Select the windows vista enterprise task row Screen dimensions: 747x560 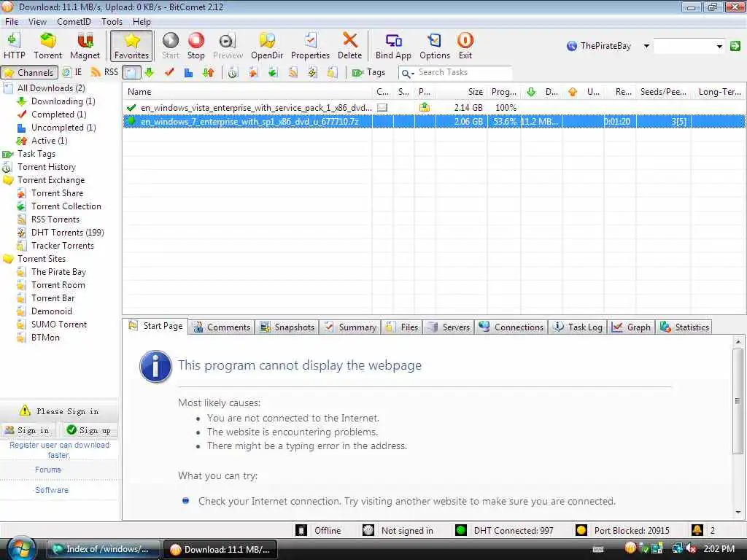point(433,108)
